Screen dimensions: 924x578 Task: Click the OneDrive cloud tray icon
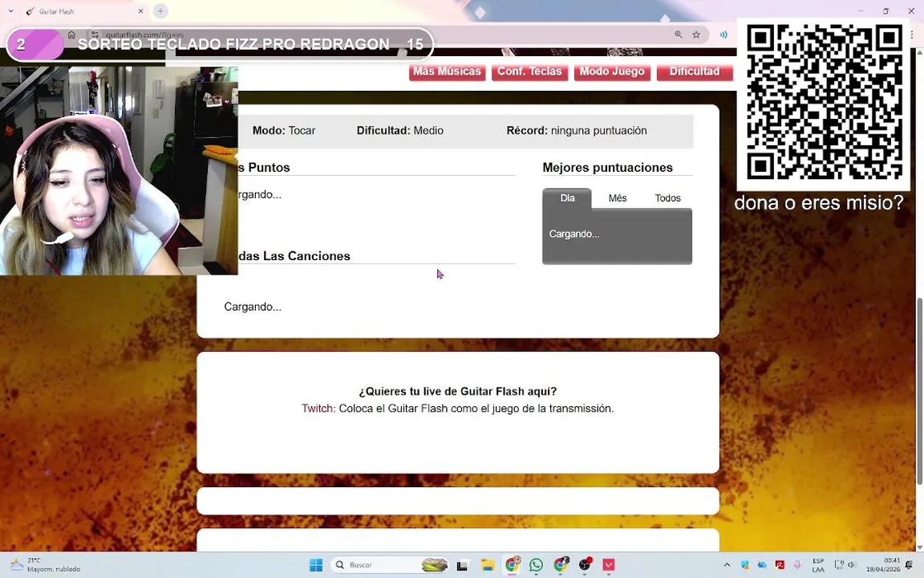coord(762,565)
